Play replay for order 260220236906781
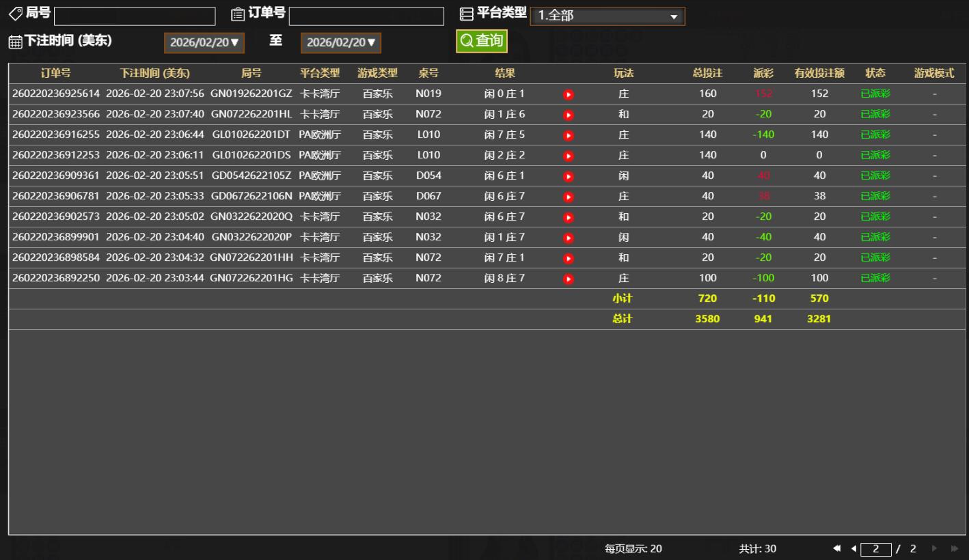Screen dimensions: 969x560 pos(568,197)
